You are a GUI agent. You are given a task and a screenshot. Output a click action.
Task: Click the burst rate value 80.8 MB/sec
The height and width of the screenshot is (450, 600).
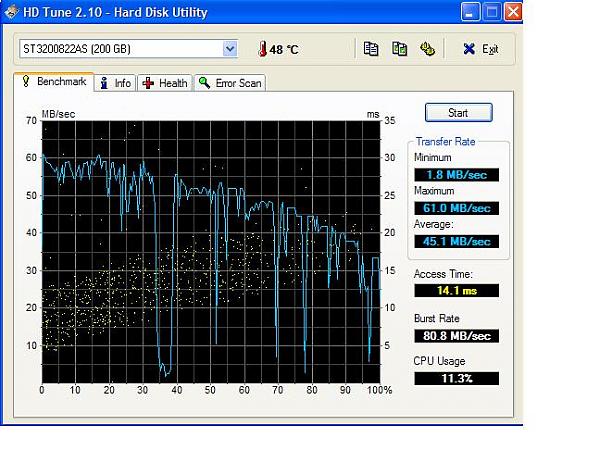(x=457, y=336)
